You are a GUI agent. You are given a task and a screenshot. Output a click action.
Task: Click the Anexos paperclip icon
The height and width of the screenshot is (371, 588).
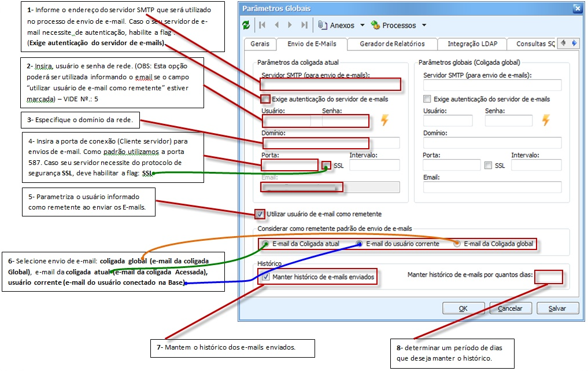coord(323,25)
